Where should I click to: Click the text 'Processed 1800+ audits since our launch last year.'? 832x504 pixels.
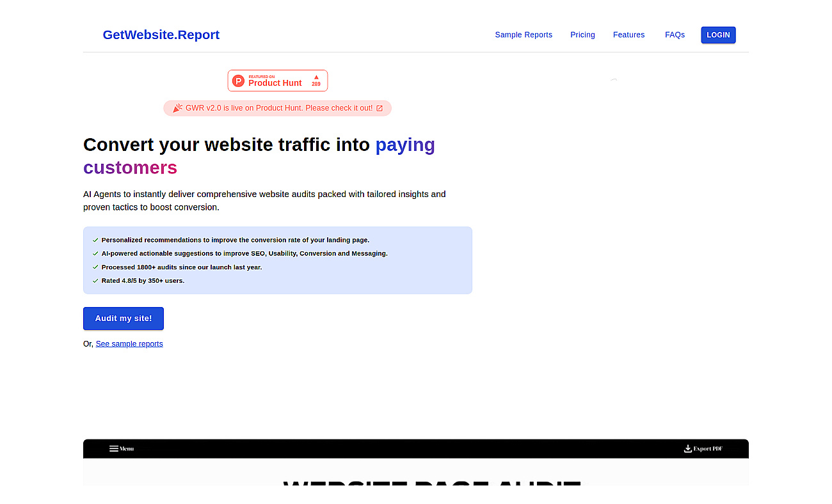coord(182,267)
